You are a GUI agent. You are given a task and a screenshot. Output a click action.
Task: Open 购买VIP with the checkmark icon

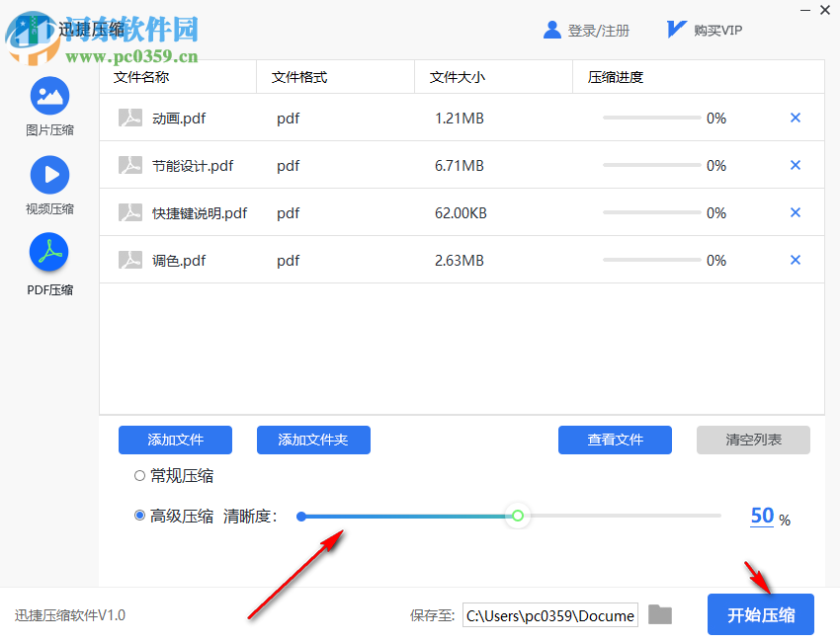[x=675, y=29]
